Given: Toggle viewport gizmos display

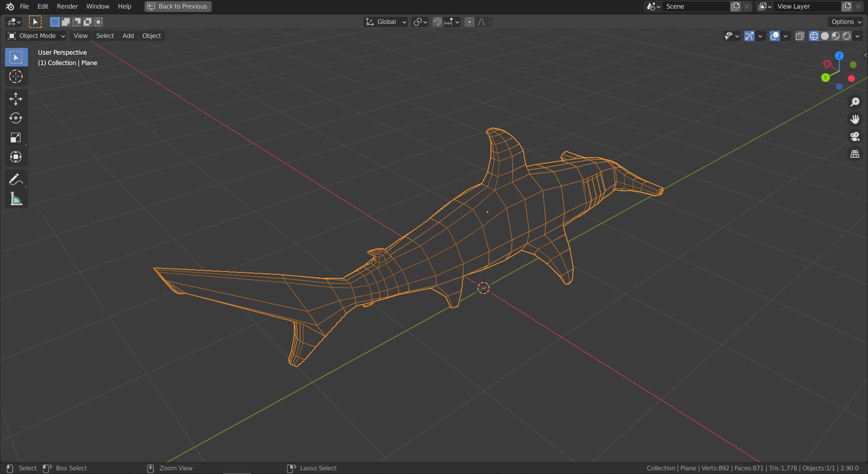Looking at the screenshot, I should pos(750,36).
